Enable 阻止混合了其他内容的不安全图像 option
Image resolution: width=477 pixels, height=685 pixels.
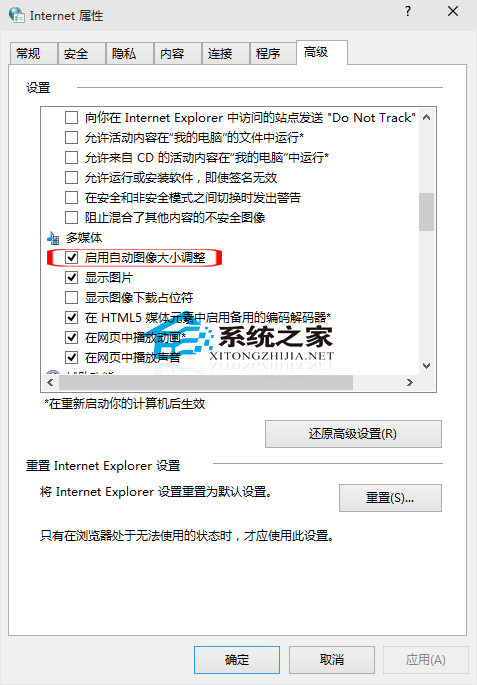click(x=72, y=218)
